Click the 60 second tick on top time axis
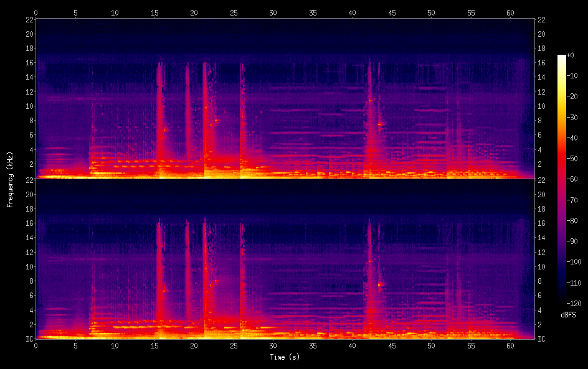Image resolution: width=588 pixels, height=369 pixels. pyautogui.click(x=510, y=12)
